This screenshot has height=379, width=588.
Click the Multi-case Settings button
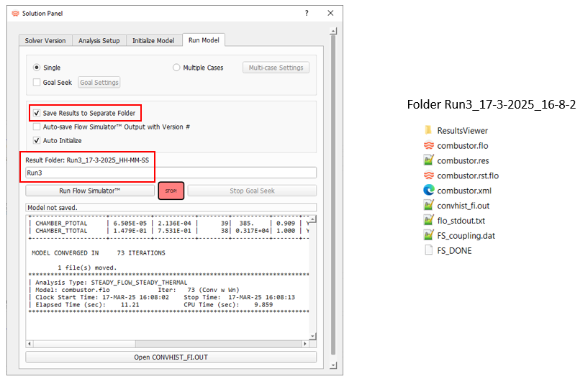(276, 68)
